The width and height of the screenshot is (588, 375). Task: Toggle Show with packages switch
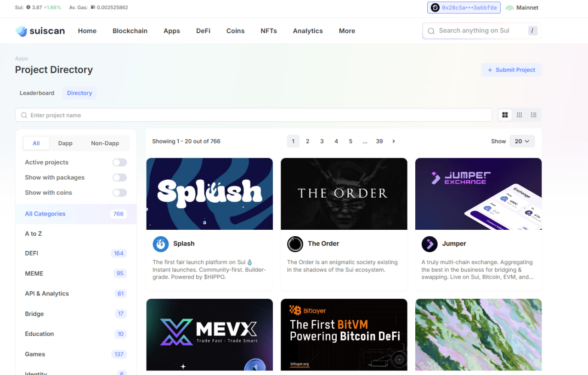click(x=119, y=177)
